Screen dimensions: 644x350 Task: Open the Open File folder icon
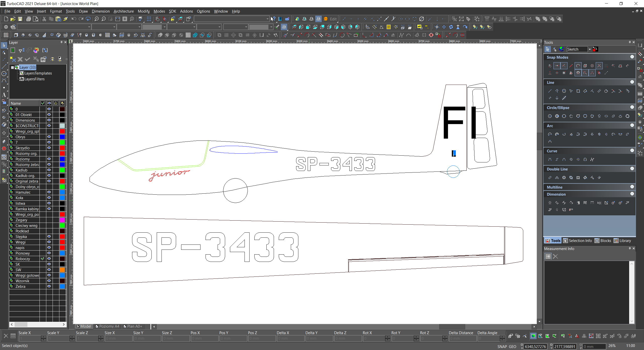click(13, 19)
